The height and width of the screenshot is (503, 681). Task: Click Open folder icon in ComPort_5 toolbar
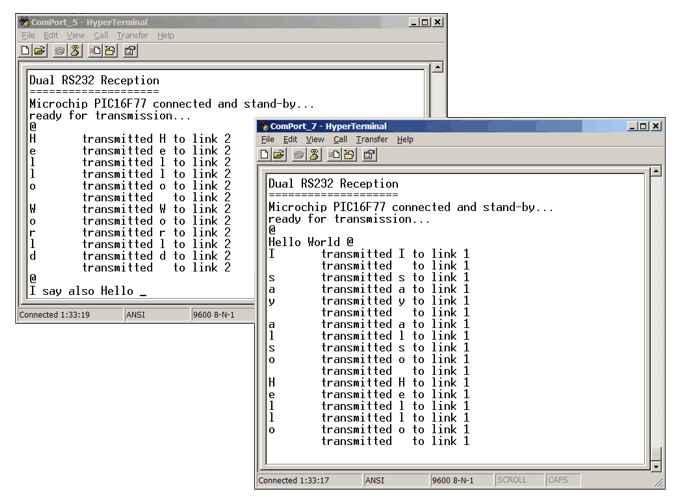[40, 50]
